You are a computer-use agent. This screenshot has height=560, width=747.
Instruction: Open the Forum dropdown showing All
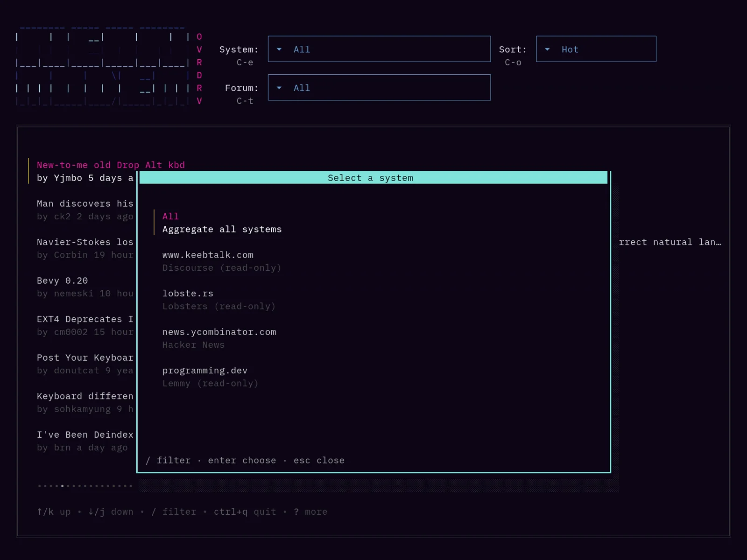point(379,88)
